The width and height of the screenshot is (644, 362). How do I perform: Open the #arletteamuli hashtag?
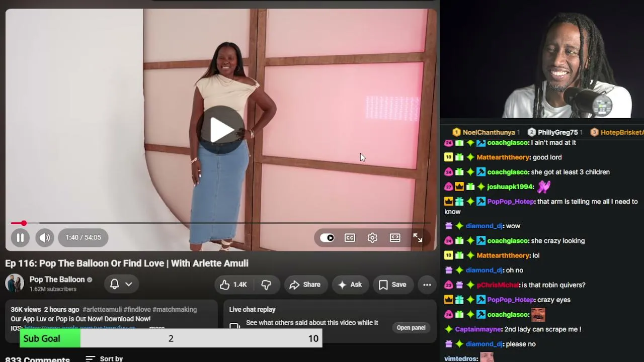pyautogui.click(x=102, y=309)
